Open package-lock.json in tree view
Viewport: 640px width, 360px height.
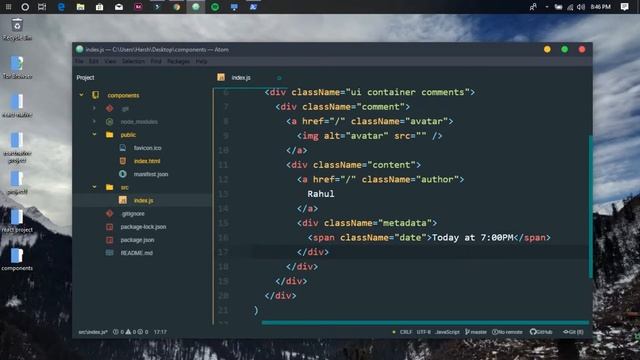[143, 227]
